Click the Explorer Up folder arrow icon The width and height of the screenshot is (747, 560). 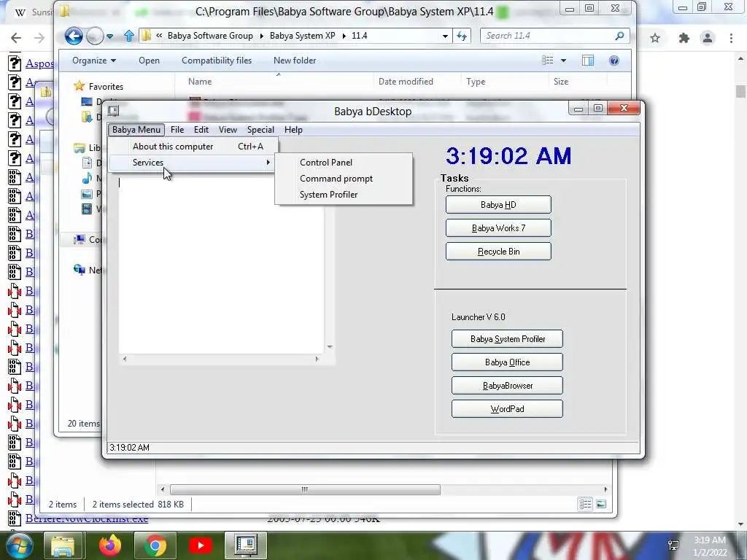[x=128, y=36]
